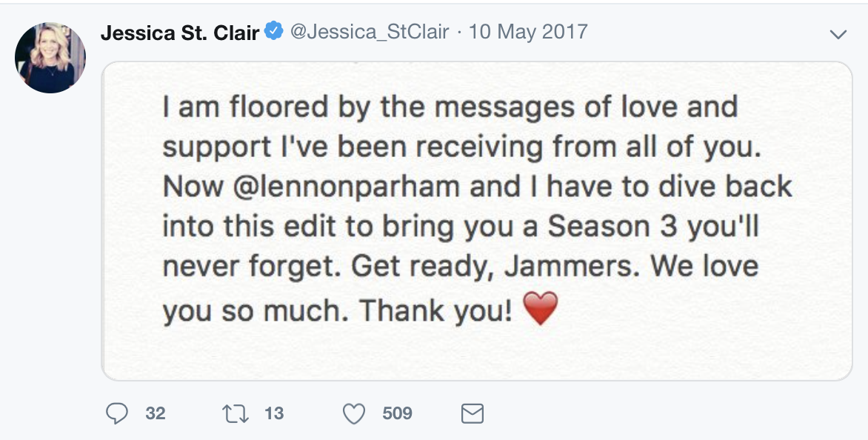Click "Thank you!" text in the image
The width and height of the screenshot is (868, 440).
436,310
